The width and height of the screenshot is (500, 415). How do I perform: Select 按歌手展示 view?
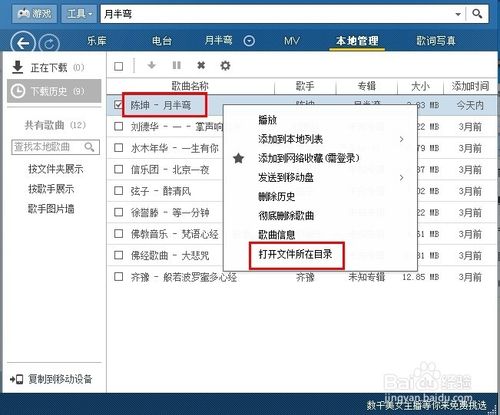tap(51, 189)
